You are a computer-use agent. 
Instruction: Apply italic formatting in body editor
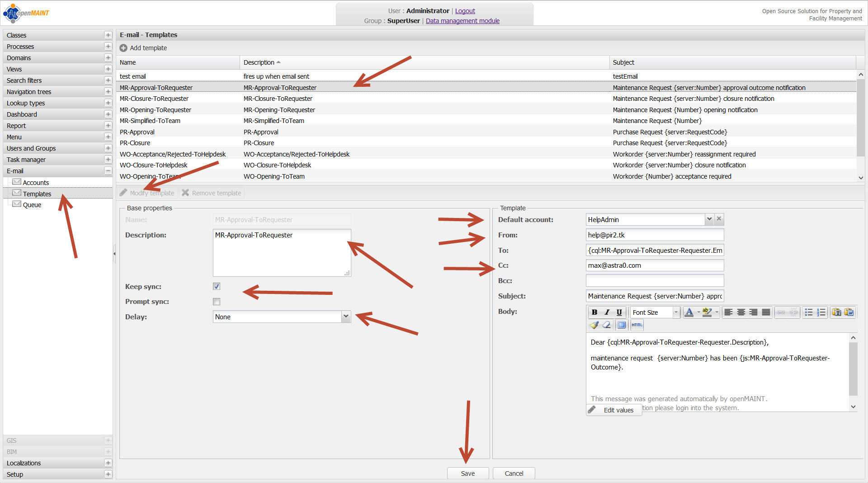(x=607, y=313)
